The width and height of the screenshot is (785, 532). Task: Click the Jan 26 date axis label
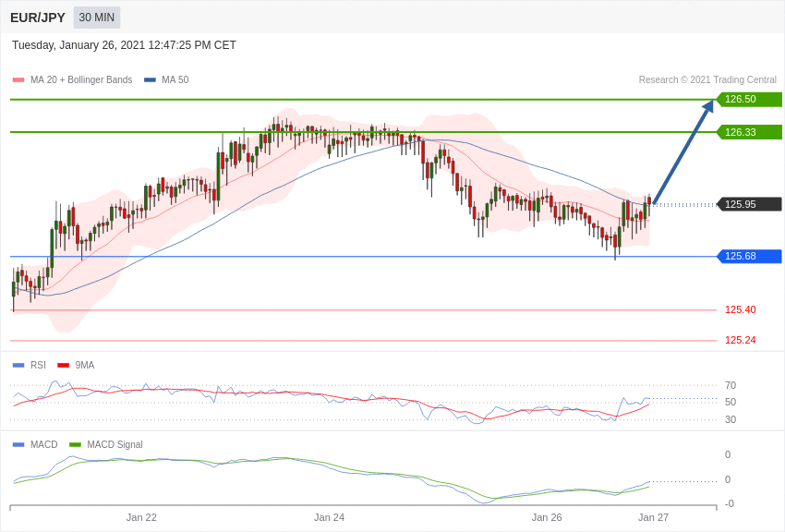[547, 517]
